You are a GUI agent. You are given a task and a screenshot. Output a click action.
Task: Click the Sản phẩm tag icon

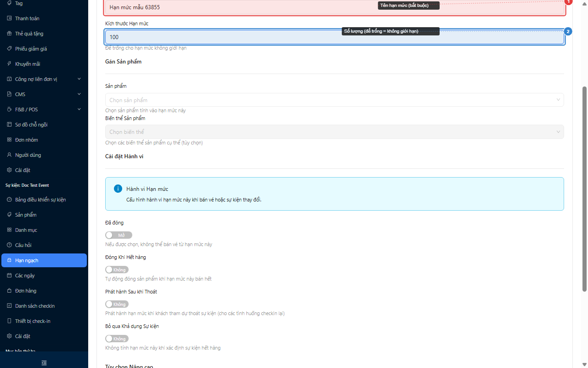pos(9,215)
